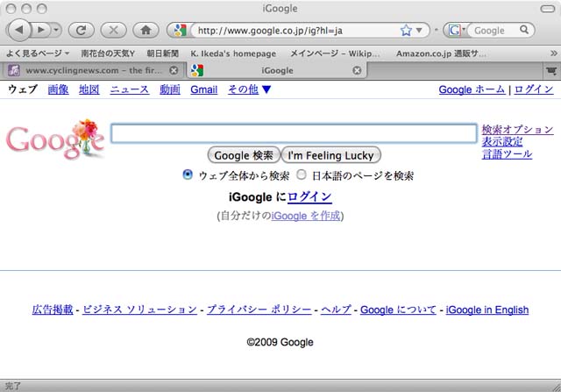
Task: Open the search engine selector dropdown
Action: click(457, 31)
